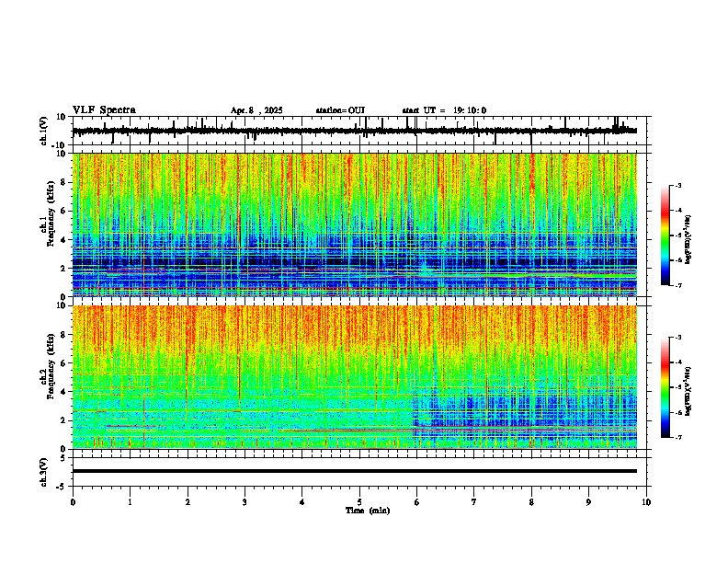The height and width of the screenshot is (563, 728).
Task: Click the ch.2 color bar PSD unit label
Action: point(688,391)
